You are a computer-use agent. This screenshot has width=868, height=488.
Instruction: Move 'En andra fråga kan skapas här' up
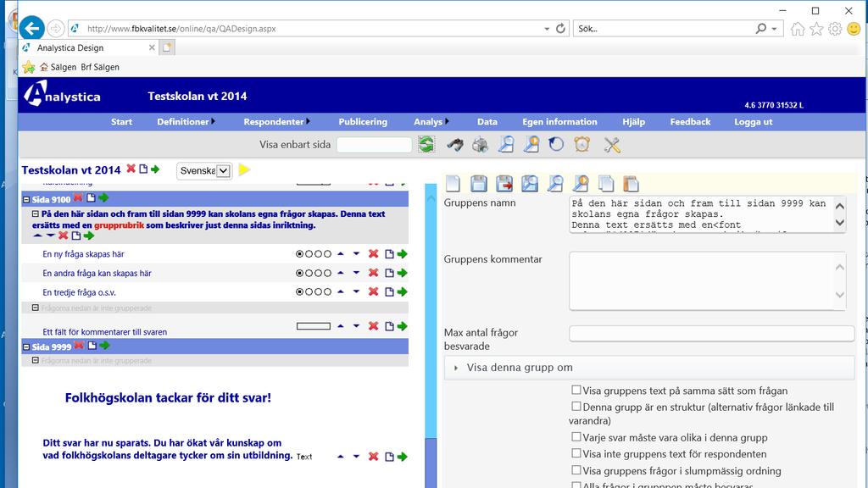[341, 272]
